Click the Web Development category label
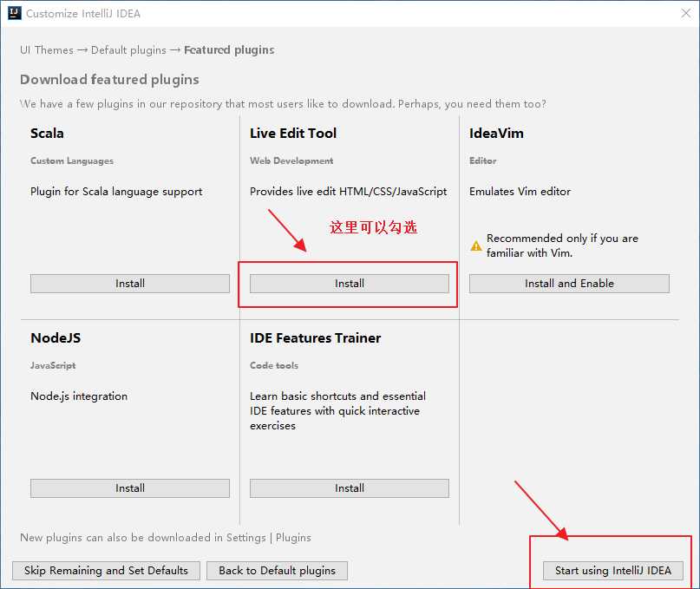 291,160
